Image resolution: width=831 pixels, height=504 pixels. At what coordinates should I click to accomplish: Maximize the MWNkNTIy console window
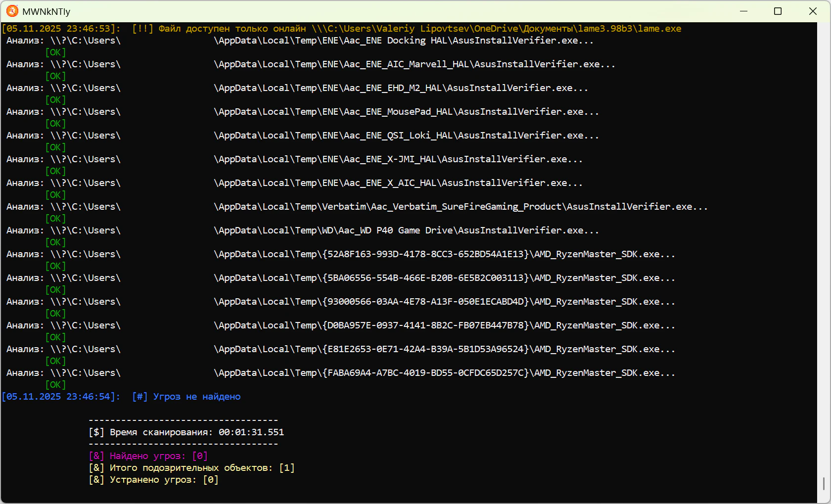778,11
